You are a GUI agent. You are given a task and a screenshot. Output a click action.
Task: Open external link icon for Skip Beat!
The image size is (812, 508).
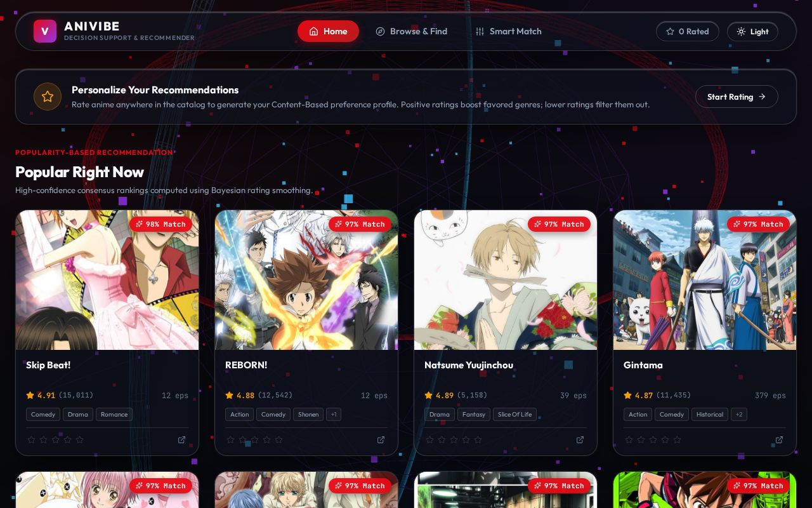tap(182, 439)
